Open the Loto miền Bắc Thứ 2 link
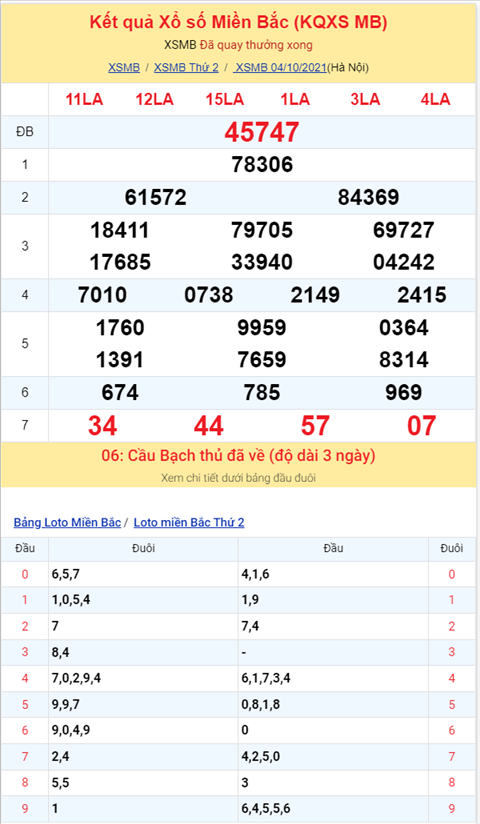The height and width of the screenshot is (824, 480). (x=189, y=522)
